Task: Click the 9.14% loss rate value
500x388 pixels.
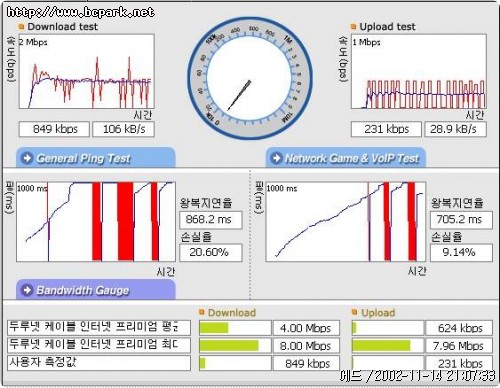Action: tap(461, 252)
